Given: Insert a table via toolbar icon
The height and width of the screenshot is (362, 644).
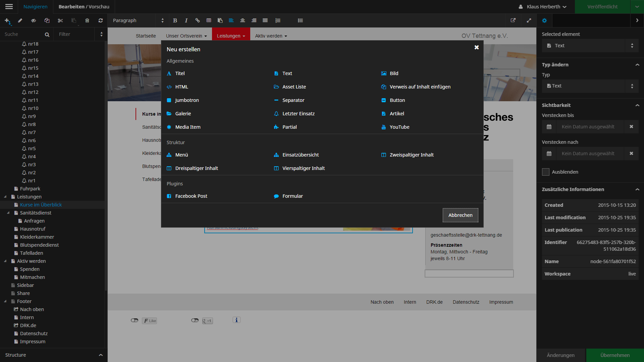Looking at the screenshot, I should click(209, 20).
